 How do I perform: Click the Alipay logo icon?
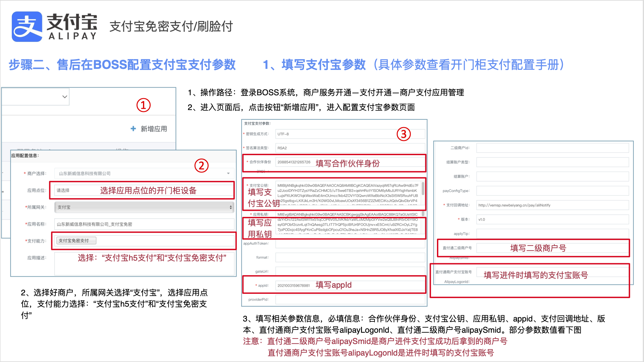27,27
